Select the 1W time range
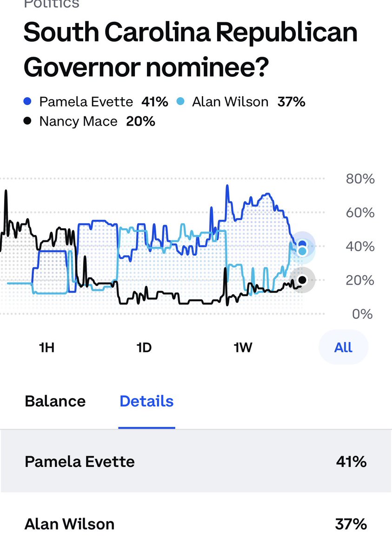The height and width of the screenshot is (558, 392). pos(243,347)
